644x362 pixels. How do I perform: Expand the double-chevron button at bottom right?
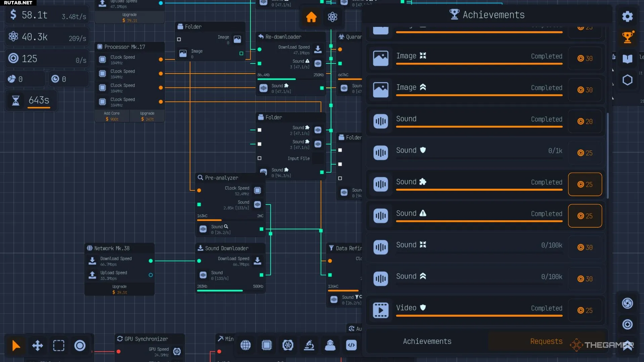627,346
